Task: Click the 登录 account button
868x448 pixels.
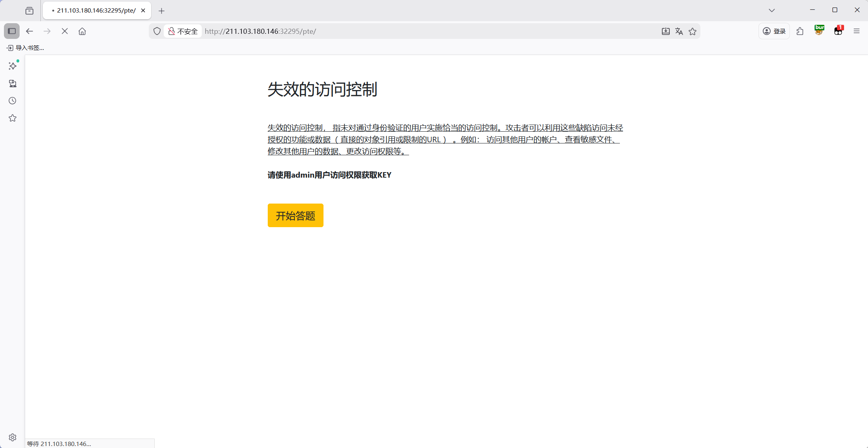Action: 774,31
